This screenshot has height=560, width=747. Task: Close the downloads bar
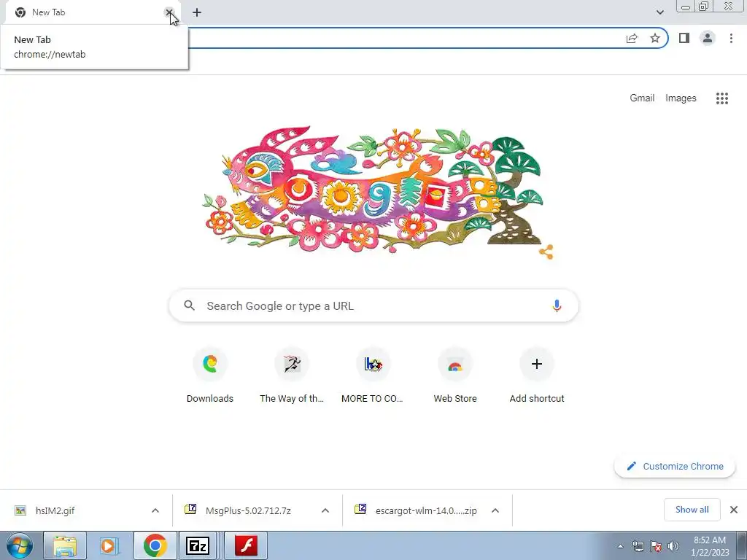(x=734, y=510)
